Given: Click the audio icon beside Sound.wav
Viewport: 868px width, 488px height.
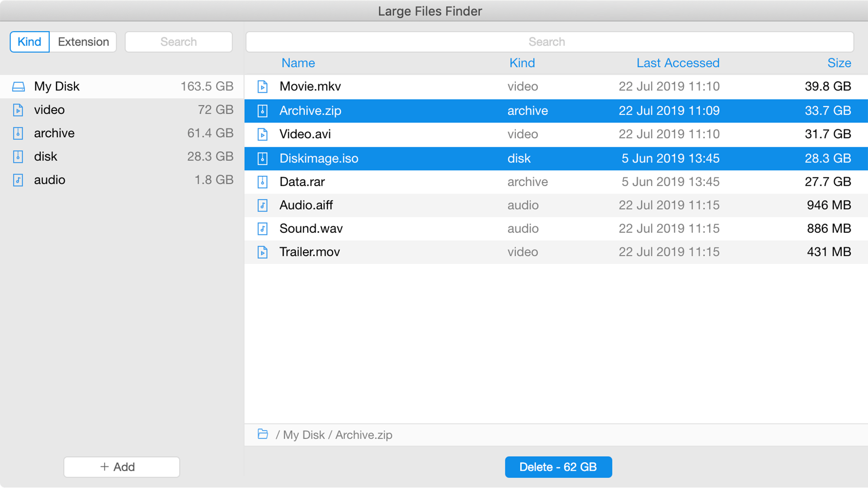Looking at the screenshot, I should point(263,228).
